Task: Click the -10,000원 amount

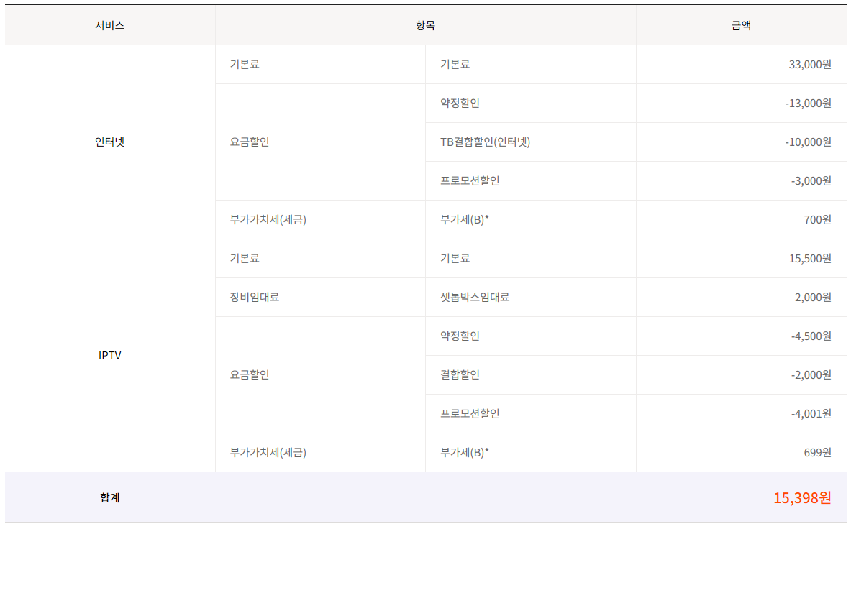Action: tap(808, 142)
